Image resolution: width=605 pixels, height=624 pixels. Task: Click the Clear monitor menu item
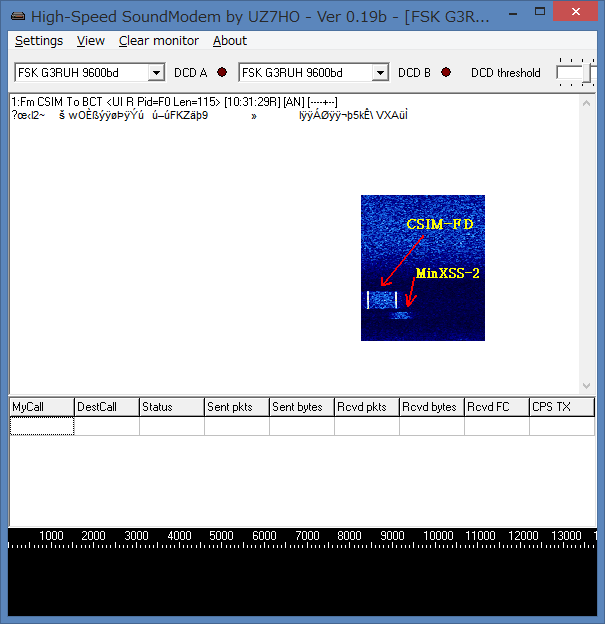coord(158,41)
